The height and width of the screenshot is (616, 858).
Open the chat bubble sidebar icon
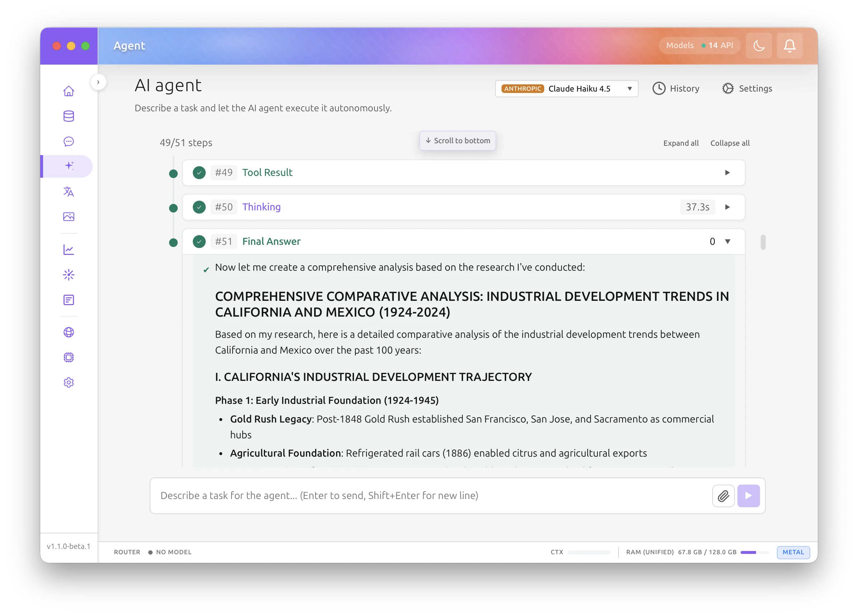coord(69,141)
